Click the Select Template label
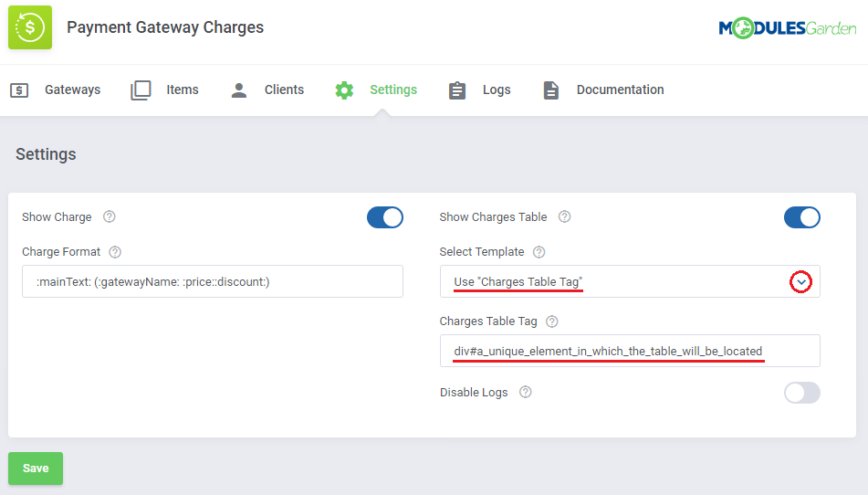Image resolution: width=868 pixels, height=495 pixels. point(482,252)
